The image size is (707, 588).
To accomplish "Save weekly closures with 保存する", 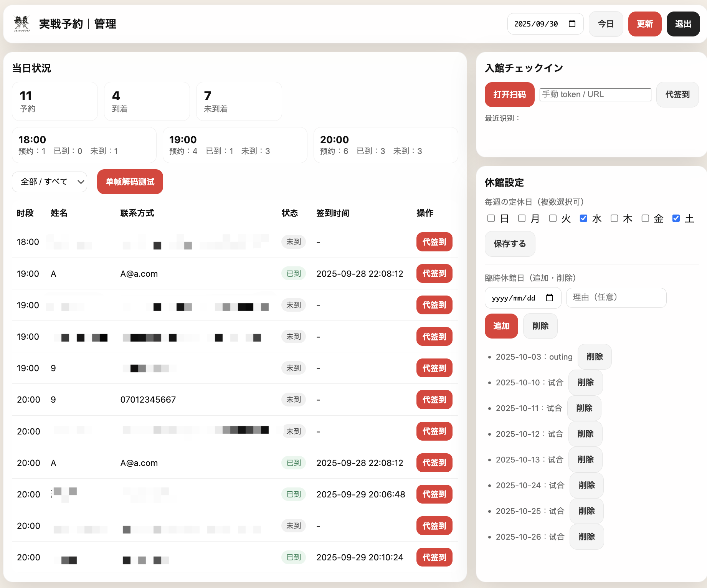I will [510, 244].
